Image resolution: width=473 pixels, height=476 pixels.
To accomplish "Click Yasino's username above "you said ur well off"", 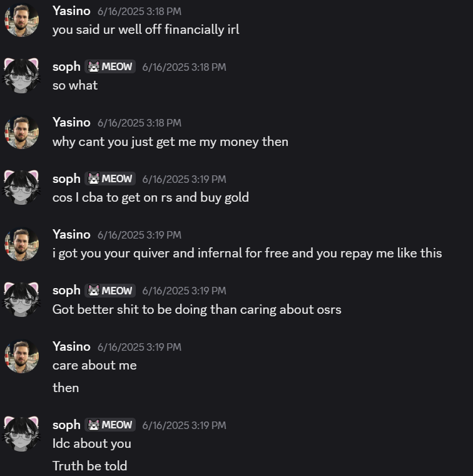I will point(71,11).
